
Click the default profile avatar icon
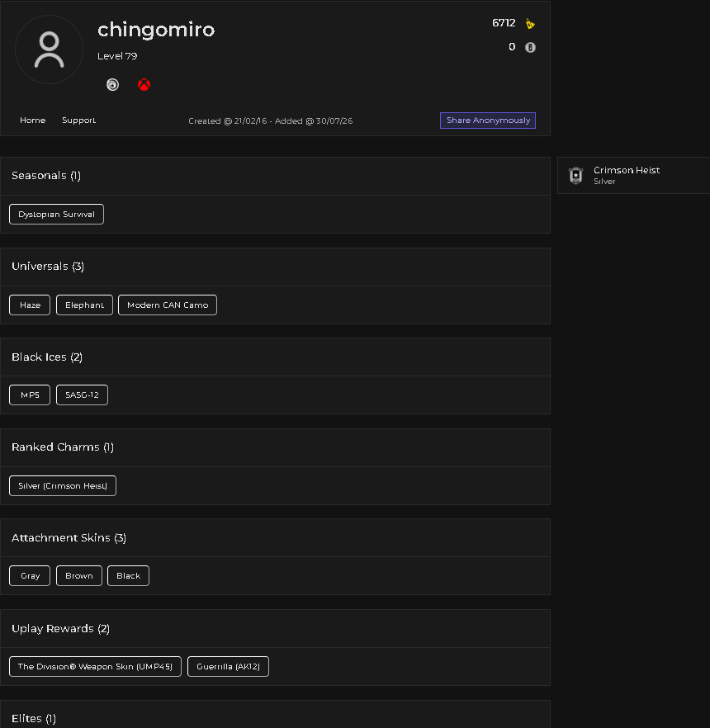50,50
